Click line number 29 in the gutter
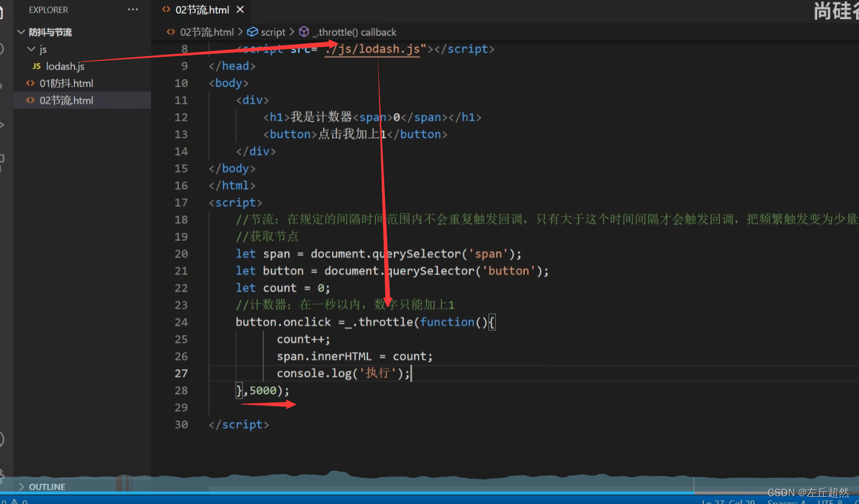 (x=181, y=408)
